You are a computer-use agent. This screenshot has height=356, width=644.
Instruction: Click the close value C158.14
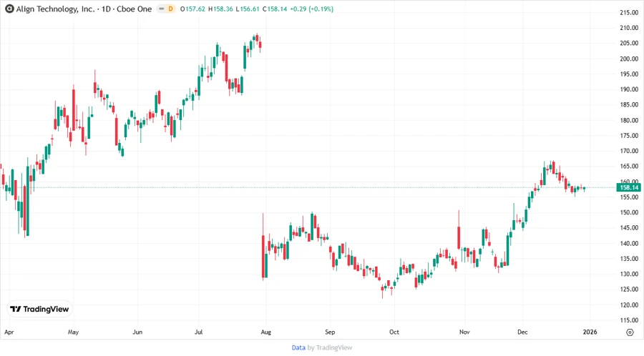(x=275, y=9)
